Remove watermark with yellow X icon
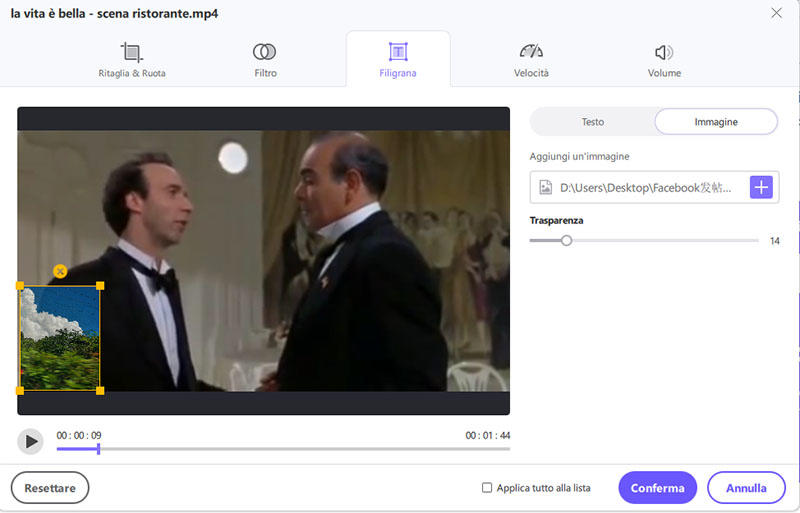The height and width of the screenshot is (513, 800). [x=60, y=271]
